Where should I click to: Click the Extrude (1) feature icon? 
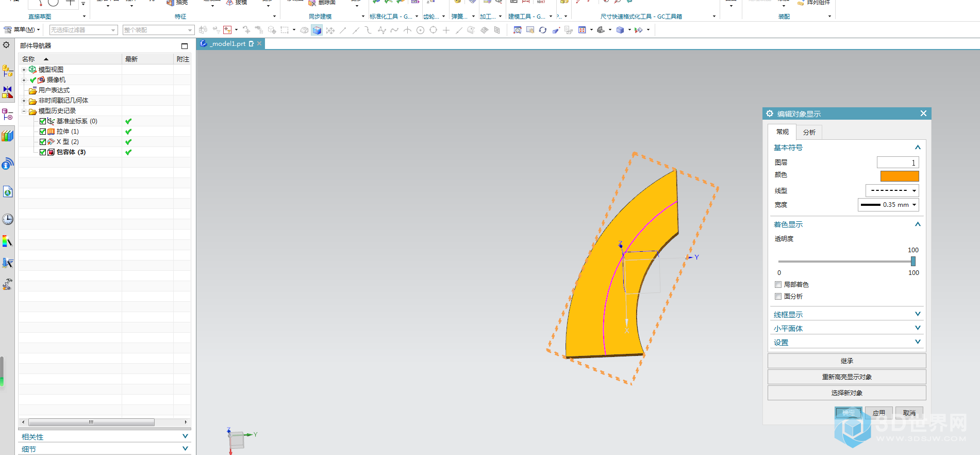(x=51, y=132)
